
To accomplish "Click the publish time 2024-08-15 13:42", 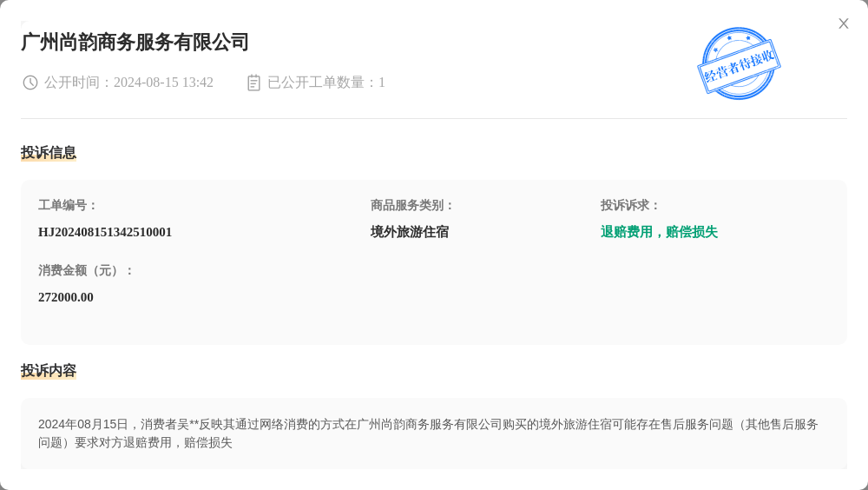I will (x=163, y=83).
